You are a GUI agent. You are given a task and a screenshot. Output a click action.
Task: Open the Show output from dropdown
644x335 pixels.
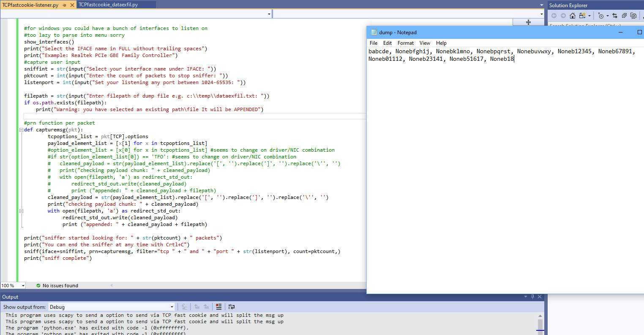coord(172,307)
